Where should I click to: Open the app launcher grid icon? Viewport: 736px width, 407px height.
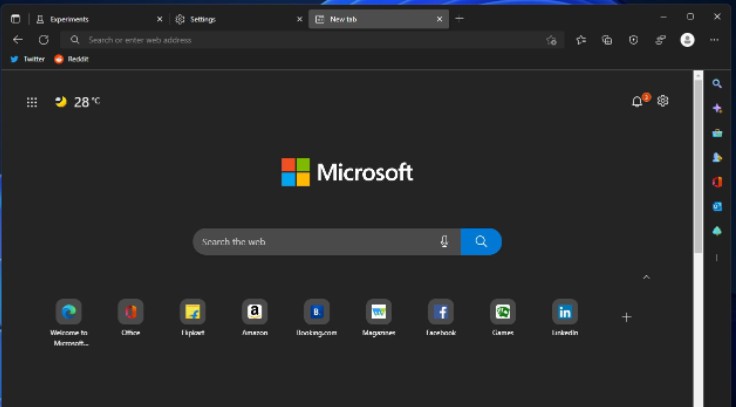click(x=32, y=102)
